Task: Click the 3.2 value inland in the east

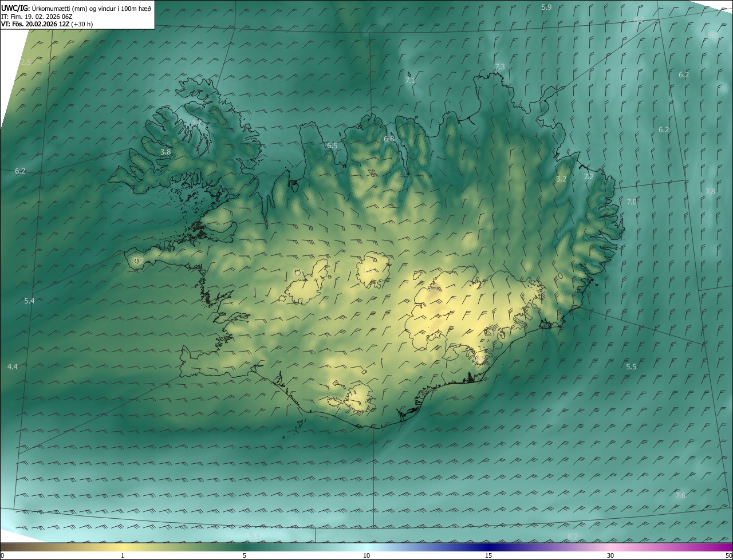Action: coord(561,179)
